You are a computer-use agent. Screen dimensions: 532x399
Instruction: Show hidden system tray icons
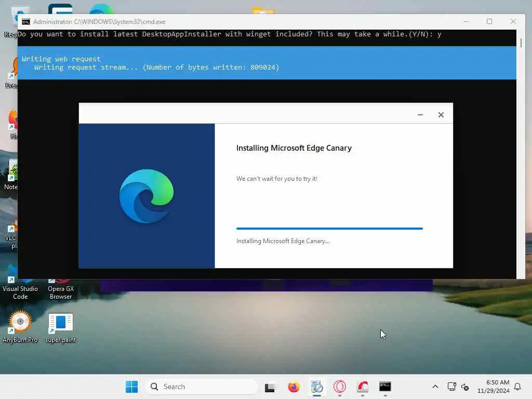click(x=435, y=387)
